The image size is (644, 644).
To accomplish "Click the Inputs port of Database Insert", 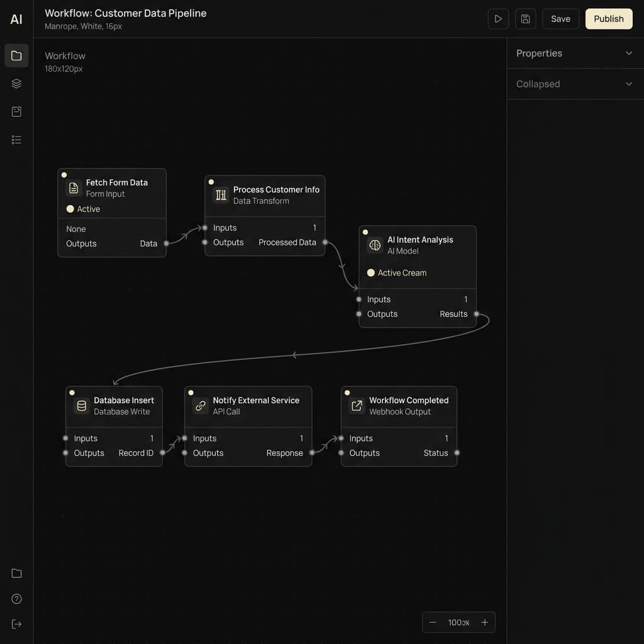I will [65, 438].
